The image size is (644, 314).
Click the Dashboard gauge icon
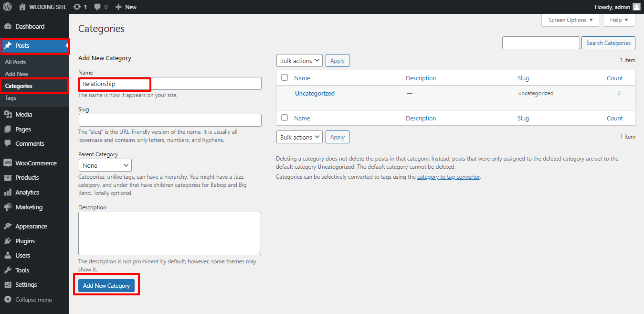pyautogui.click(x=8, y=27)
